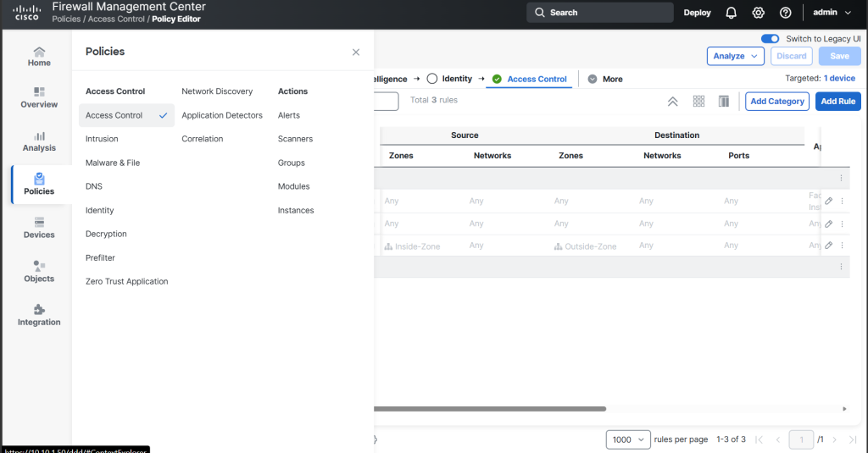868x453 pixels.
Task: Open Scanners under Actions
Action: click(295, 139)
